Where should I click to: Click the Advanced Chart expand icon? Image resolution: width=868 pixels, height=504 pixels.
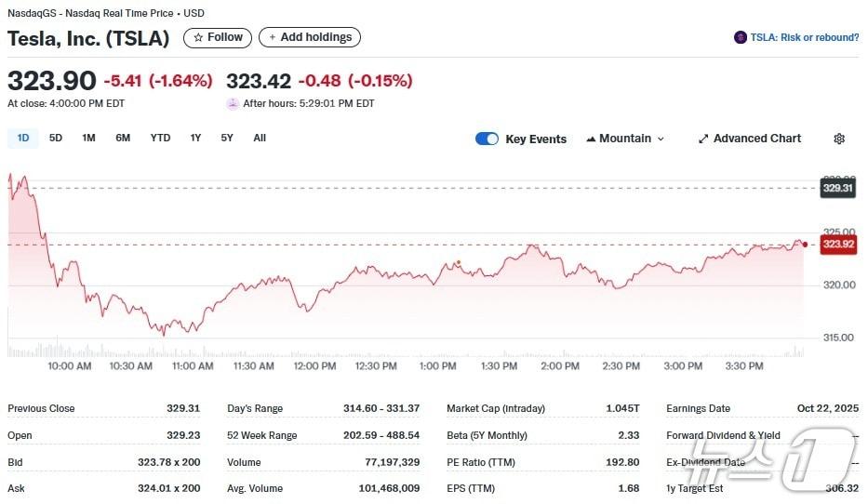pos(703,139)
